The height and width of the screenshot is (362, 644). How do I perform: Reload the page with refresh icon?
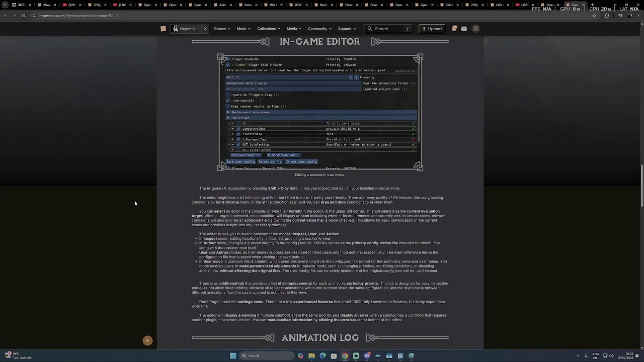click(23, 16)
